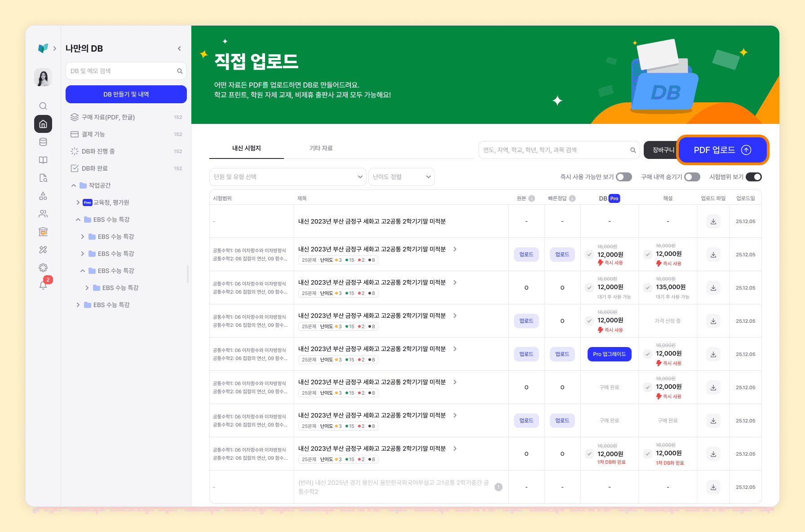Toggle 즉시 사용 가능만 보기 switch
The width and height of the screenshot is (805, 532).
[x=624, y=177]
